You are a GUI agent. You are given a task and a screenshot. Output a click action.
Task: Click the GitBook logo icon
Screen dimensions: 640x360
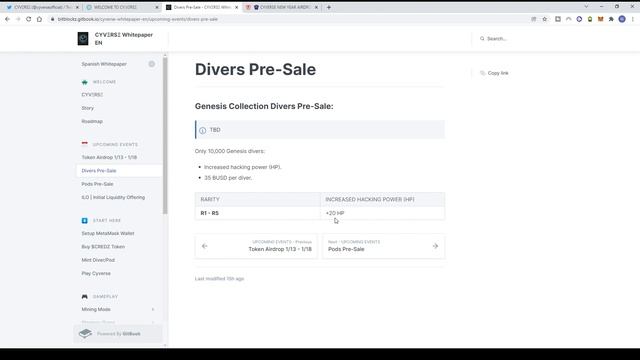85,333
